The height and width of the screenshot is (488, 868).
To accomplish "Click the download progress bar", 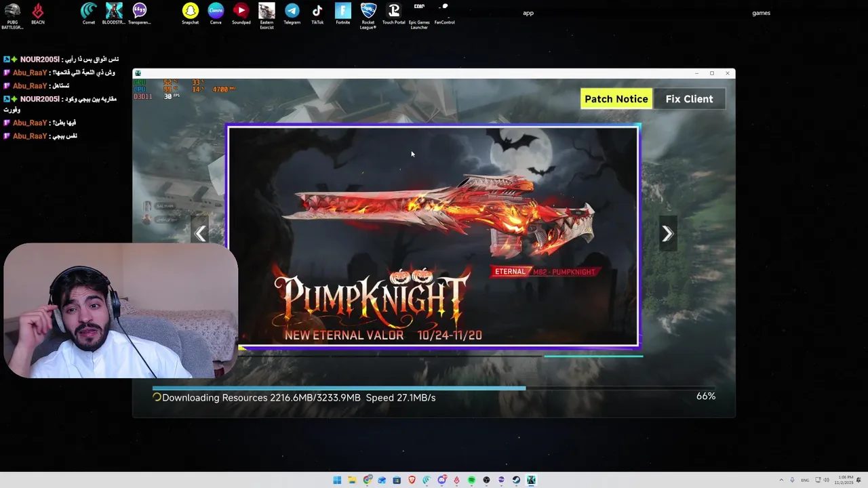I will point(434,388).
